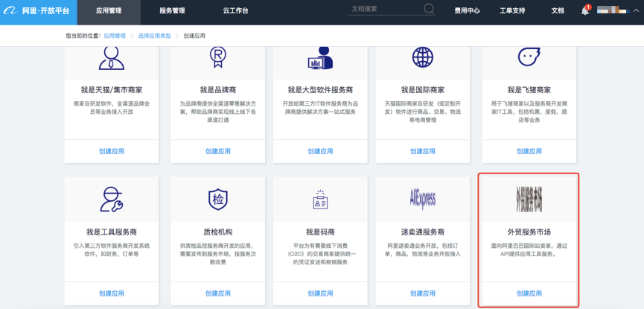
Task: Click the 外贸服务市场 card title
Action: [529, 232]
